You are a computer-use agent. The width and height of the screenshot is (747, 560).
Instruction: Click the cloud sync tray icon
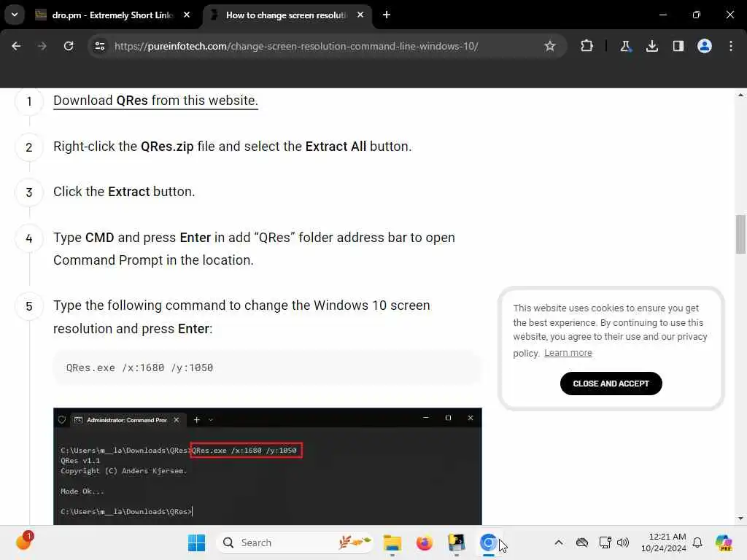pyautogui.click(x=581, y=542)
